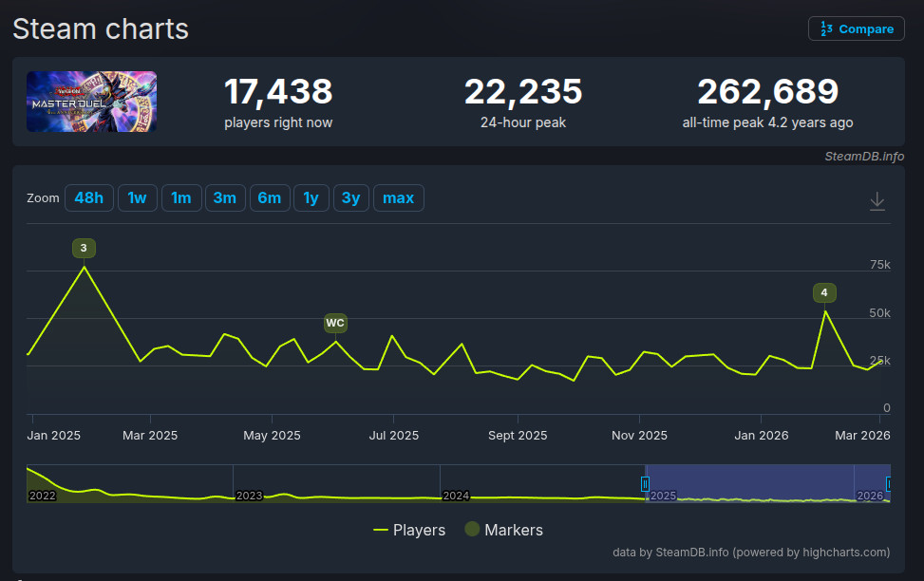Click the Nov 2025 axis label
Screen dimensions: 924x581
(639, 436)
